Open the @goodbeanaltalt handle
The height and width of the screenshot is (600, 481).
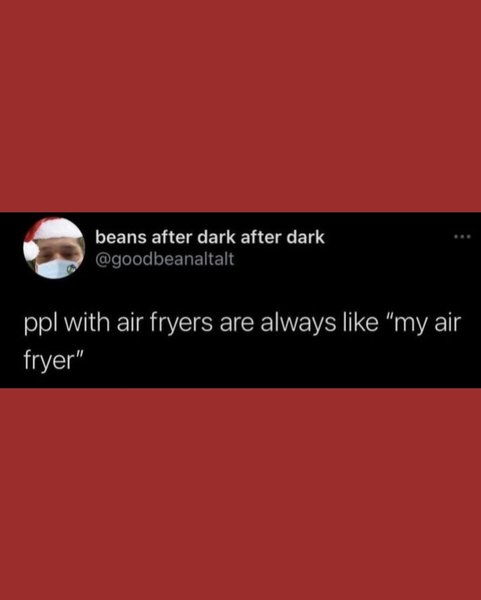click(165, 260)
